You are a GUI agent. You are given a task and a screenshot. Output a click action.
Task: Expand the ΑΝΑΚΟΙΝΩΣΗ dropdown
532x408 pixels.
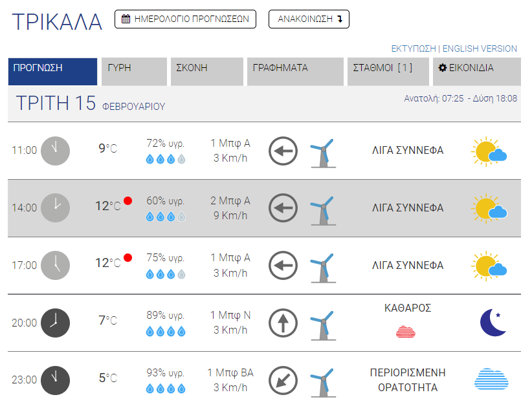(309, 19)
